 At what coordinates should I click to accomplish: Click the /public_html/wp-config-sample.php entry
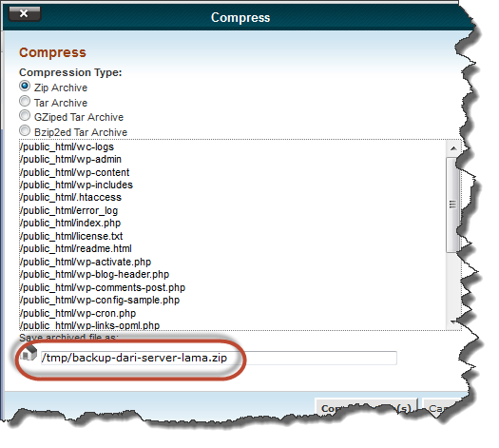(100, 301)
